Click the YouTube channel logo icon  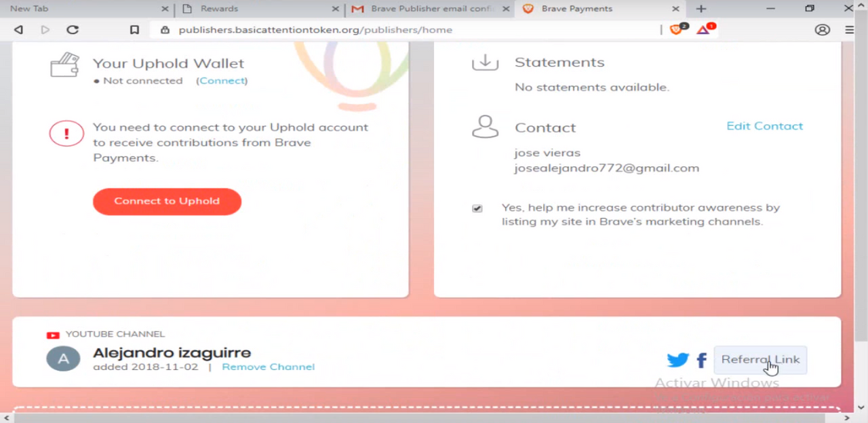[x=53, y=335]
